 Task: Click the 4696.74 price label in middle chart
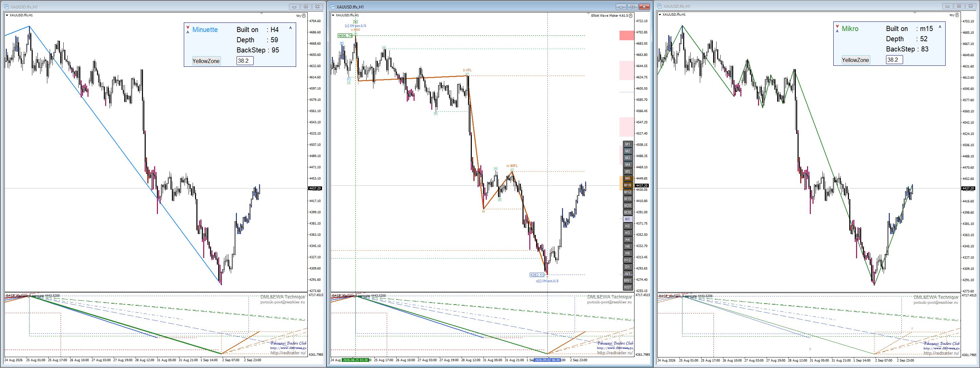[345, 36]
